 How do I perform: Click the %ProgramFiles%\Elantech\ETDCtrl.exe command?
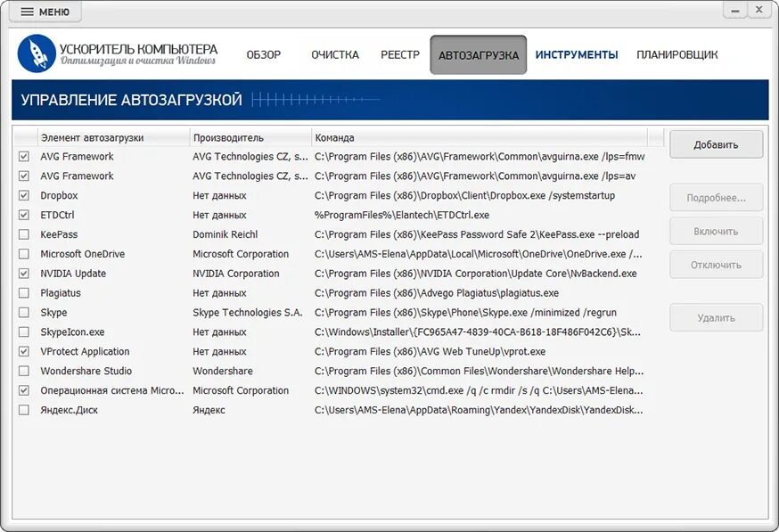click(402, 215)
